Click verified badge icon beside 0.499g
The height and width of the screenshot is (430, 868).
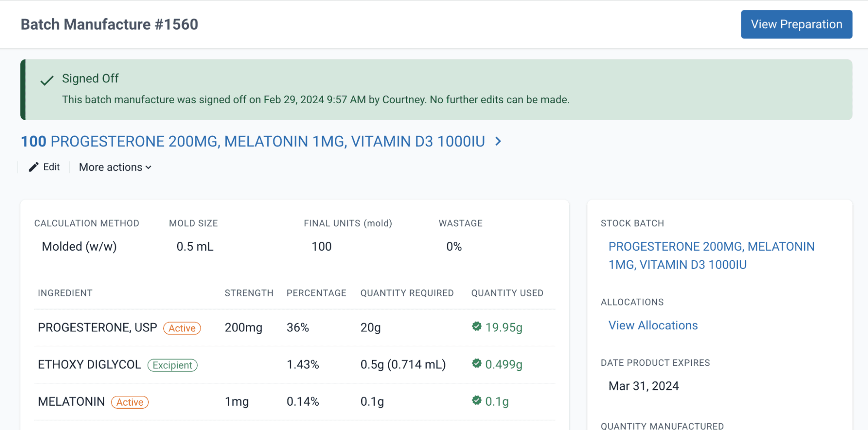pos(477,363)
